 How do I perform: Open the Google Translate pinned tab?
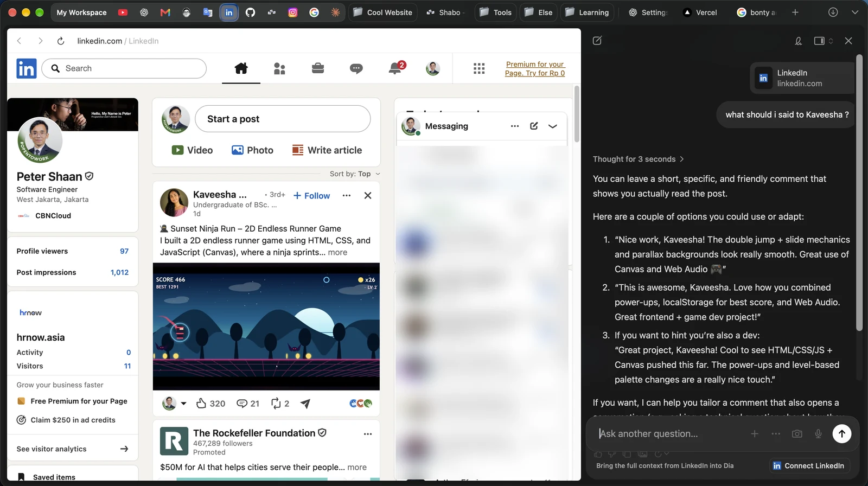pos(208,12)
